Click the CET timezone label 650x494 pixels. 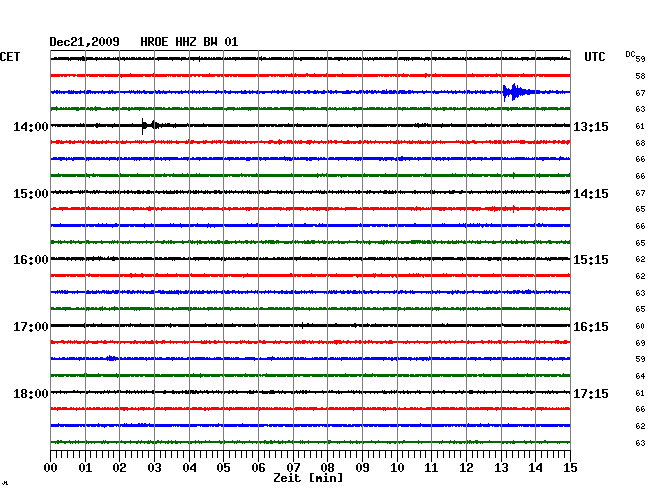click(x=10, y=57)
